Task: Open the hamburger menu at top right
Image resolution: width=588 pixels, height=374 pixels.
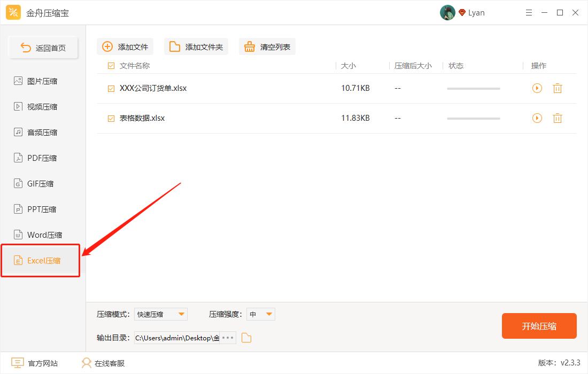Action: [x=529, y=12]
